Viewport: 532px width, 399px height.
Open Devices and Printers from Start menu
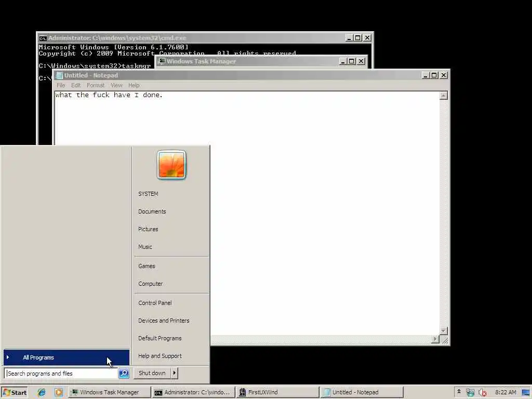pos(164,320)
